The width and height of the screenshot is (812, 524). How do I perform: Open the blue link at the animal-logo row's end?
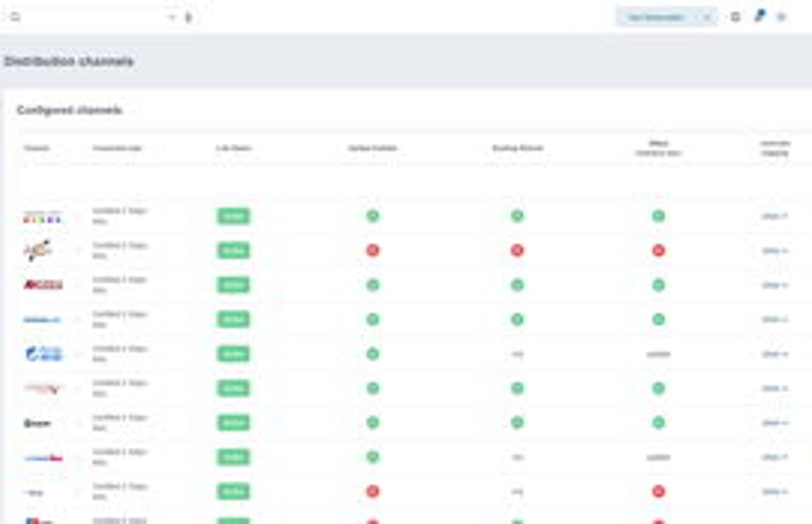click(x=774, y=251)
